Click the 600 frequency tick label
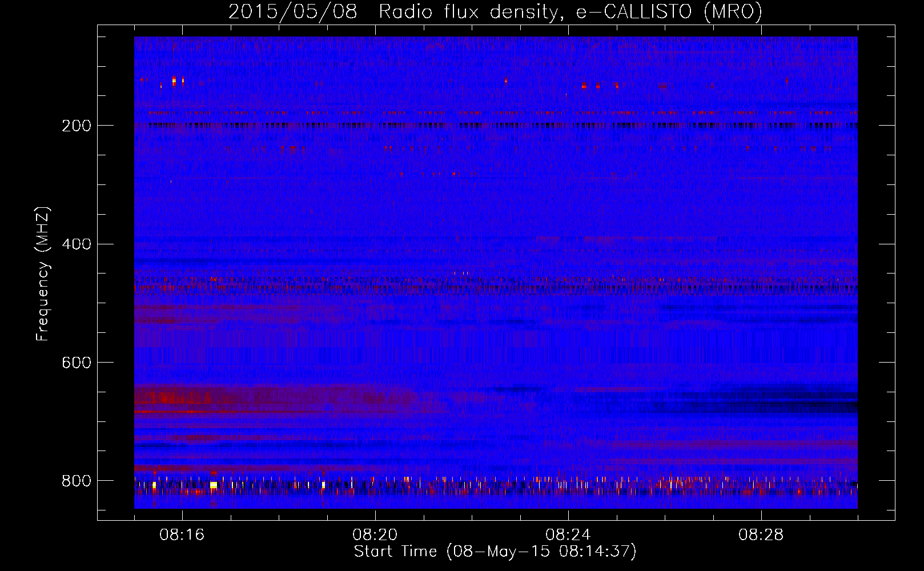 (x=77, y=363)
